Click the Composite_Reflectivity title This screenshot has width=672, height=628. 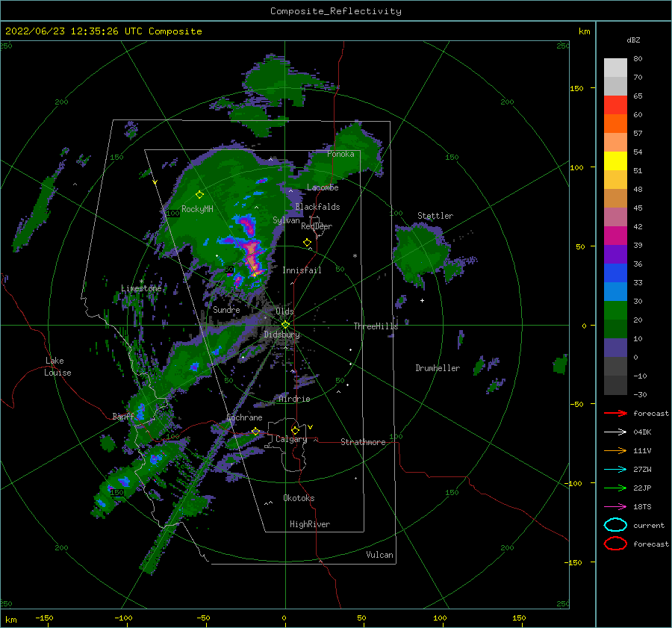(336, 11)
